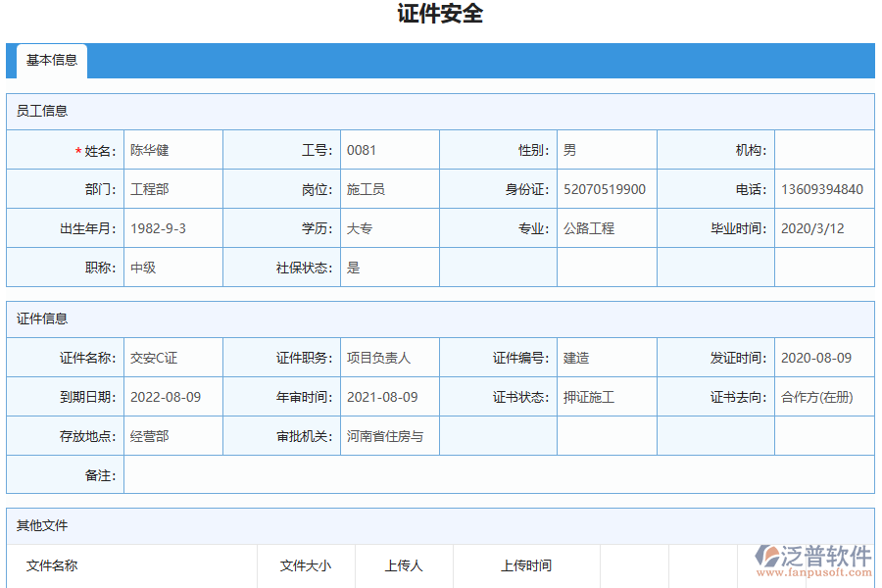Click the 证书去向 field showing 合作方(在职)
The image size is (882, 588).
click(824, 396)
